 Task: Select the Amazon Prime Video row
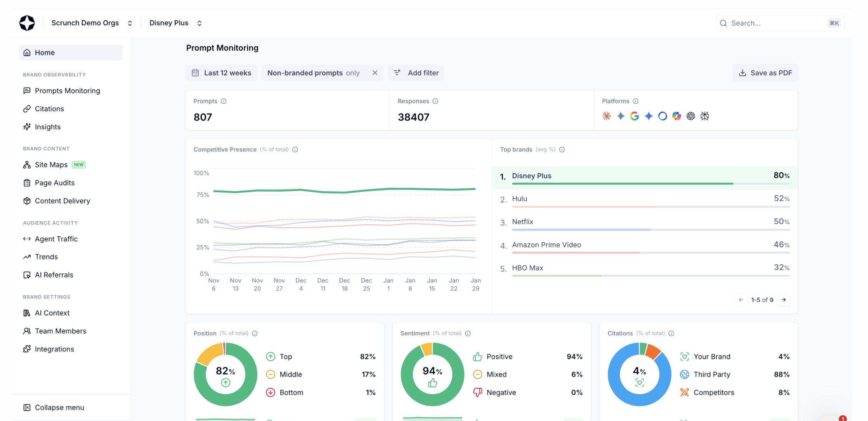click(645, 247)
